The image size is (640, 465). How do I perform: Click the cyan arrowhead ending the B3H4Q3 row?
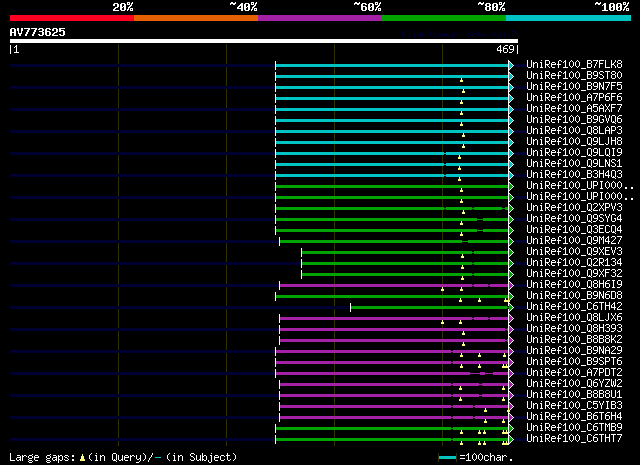(511, 175)
